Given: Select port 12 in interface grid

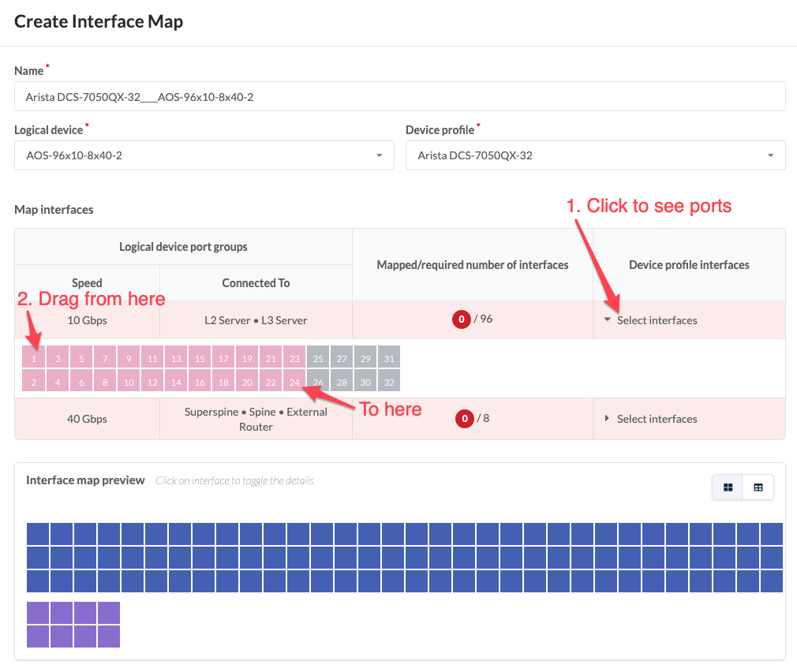Looking at the screenshot, I should (x=152, y=382).
